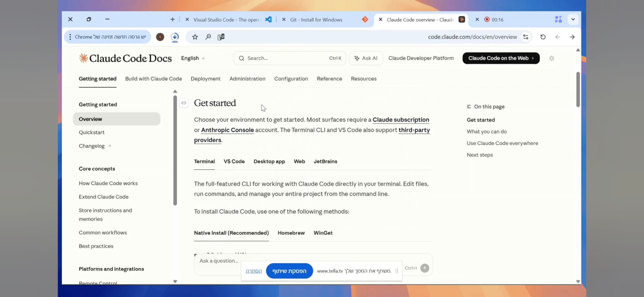Jump to Use Claude Code everywhere section
This screenshot has height=297, width=644.
pyautogui.click(x=502, y=143)
